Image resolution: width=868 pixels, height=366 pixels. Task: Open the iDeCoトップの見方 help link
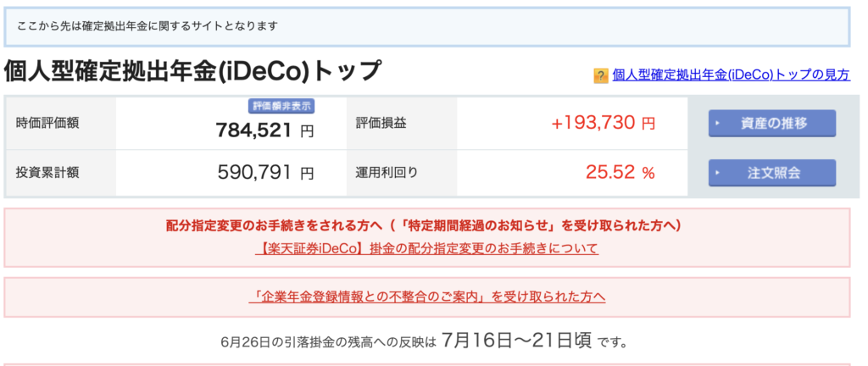click(x=731, y=75)
